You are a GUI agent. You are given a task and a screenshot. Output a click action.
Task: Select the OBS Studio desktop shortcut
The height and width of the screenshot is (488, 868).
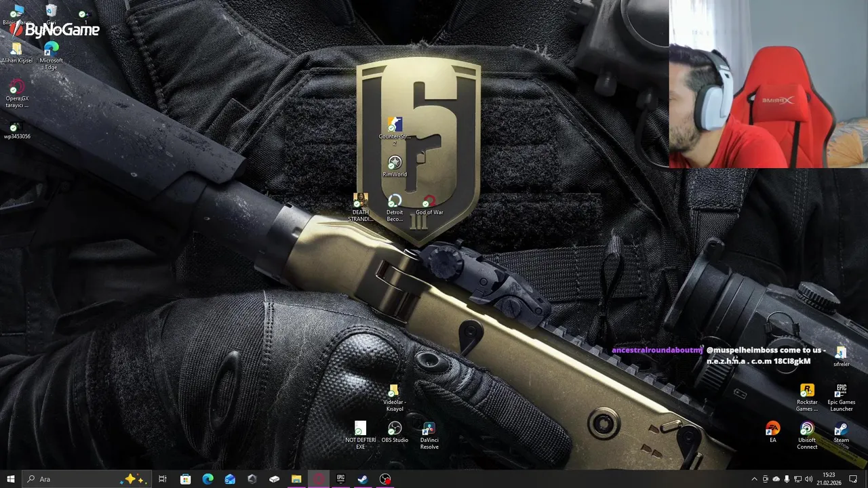[395, 432]
